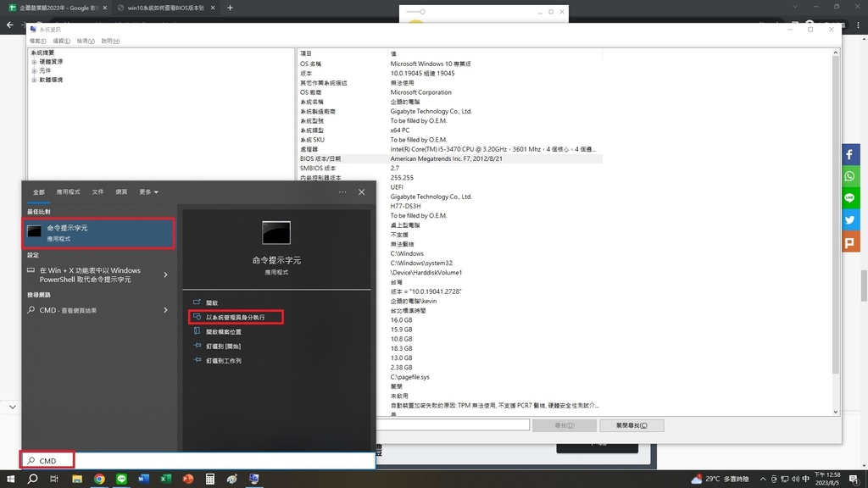This screenshot has height=488, width=868.
Task: Select the BIOS 版本/日期 row
Action: click(449, 158)
